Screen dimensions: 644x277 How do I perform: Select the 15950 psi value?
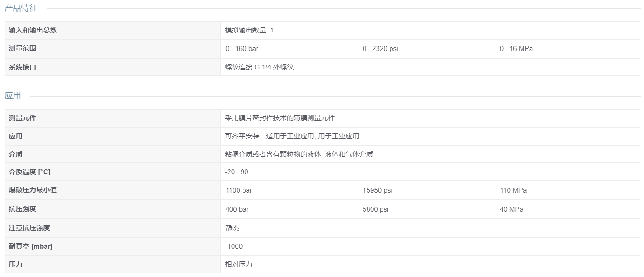click(378, 190)
